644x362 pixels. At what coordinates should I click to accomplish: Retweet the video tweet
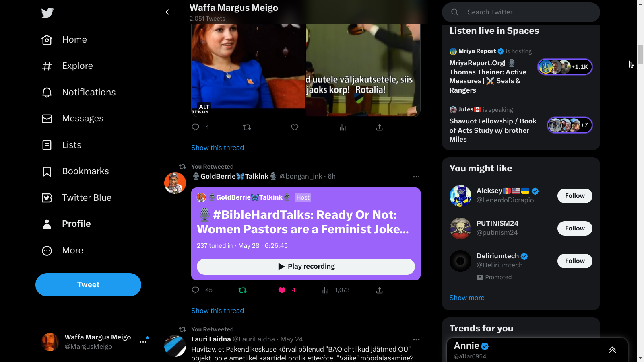point(247,127)
